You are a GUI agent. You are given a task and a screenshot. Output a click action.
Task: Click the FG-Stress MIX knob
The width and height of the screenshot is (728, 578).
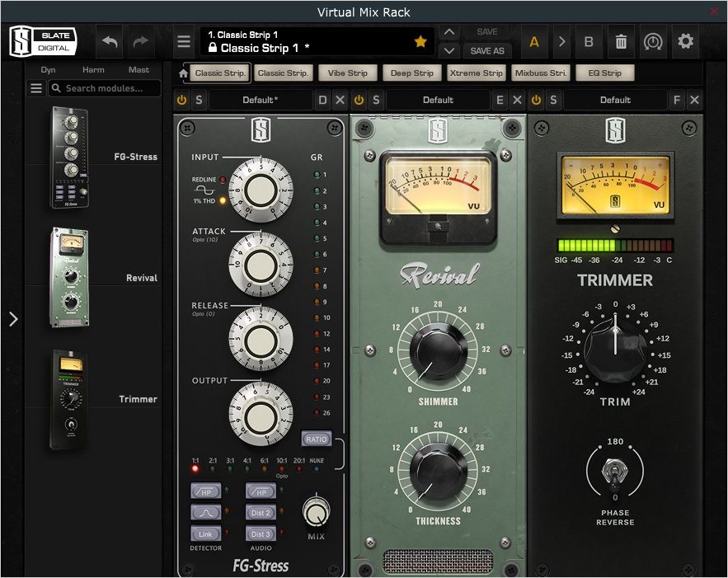pyautogui.click(x=316, y=512)
